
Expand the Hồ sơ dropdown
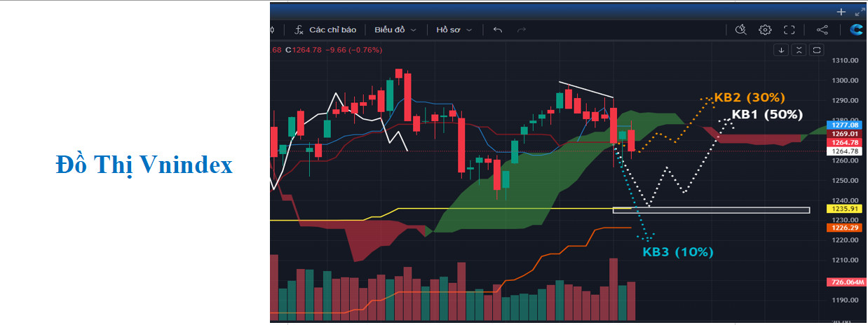[x=454, y=30]
